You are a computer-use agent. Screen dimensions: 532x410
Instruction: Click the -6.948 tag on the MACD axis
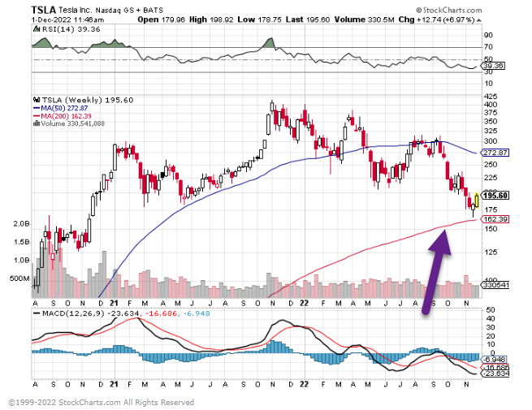pyautogui.click(x=495, y=360)
